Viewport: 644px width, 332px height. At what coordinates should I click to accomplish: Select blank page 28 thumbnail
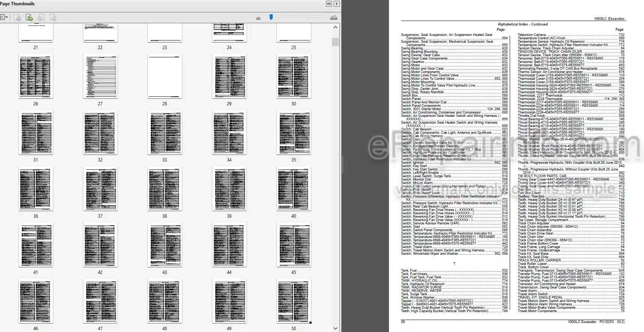(x=165, y=76)
